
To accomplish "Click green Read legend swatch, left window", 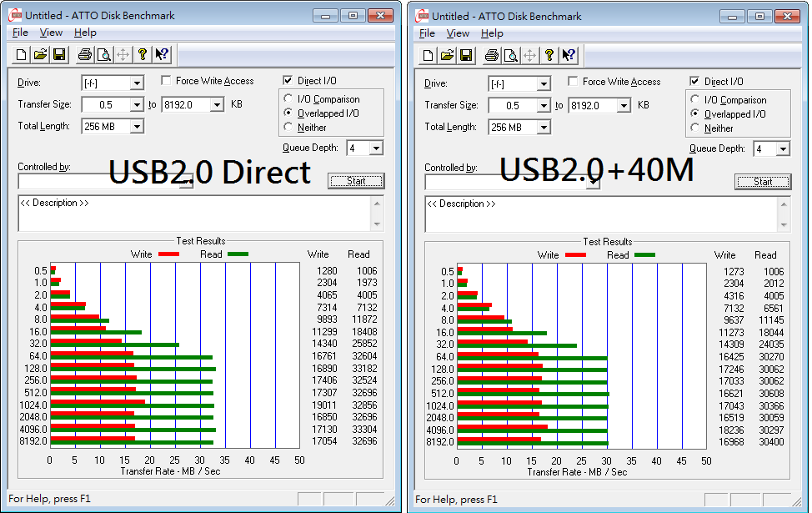I will tap(238, 254).
